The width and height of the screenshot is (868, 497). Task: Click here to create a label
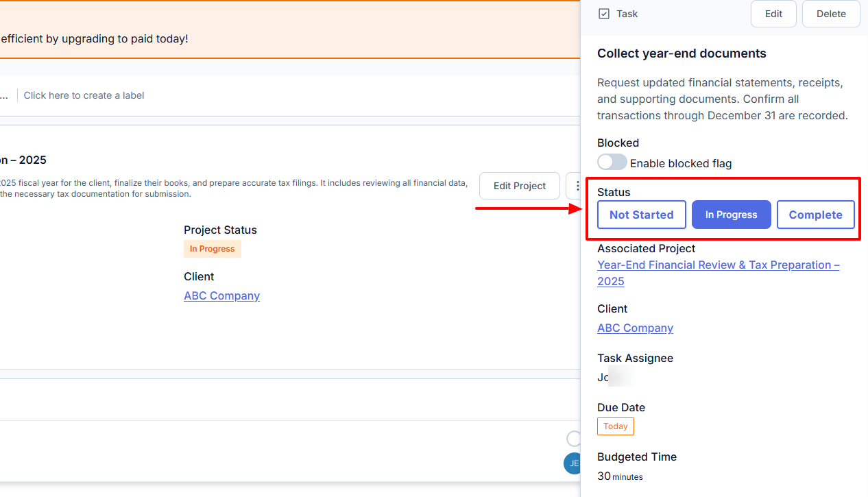84,95
